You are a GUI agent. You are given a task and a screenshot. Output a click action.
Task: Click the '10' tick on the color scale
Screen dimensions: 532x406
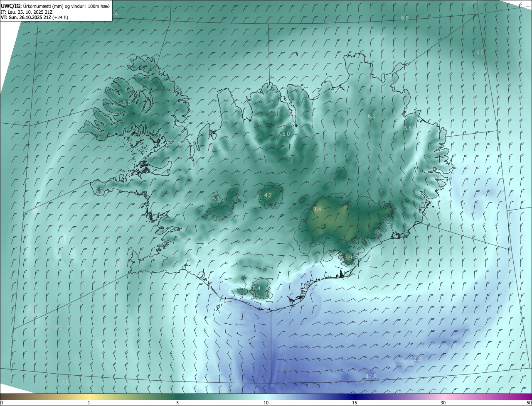click(266, 403)
